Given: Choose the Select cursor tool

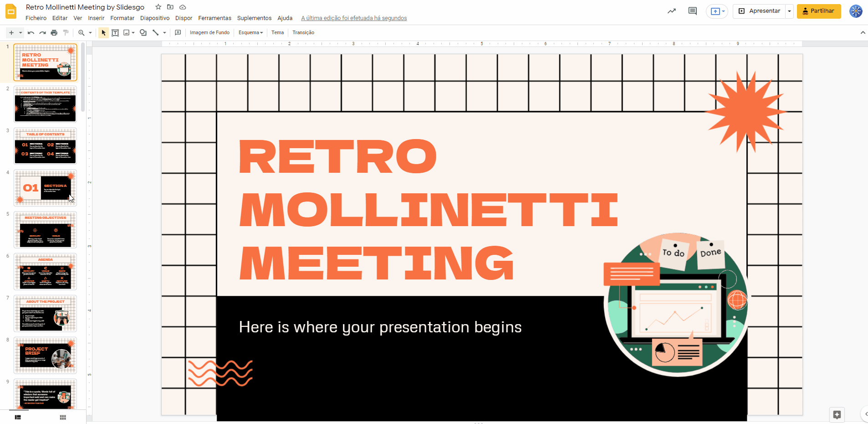Looking at the screenshot, I should click(103, 32).
